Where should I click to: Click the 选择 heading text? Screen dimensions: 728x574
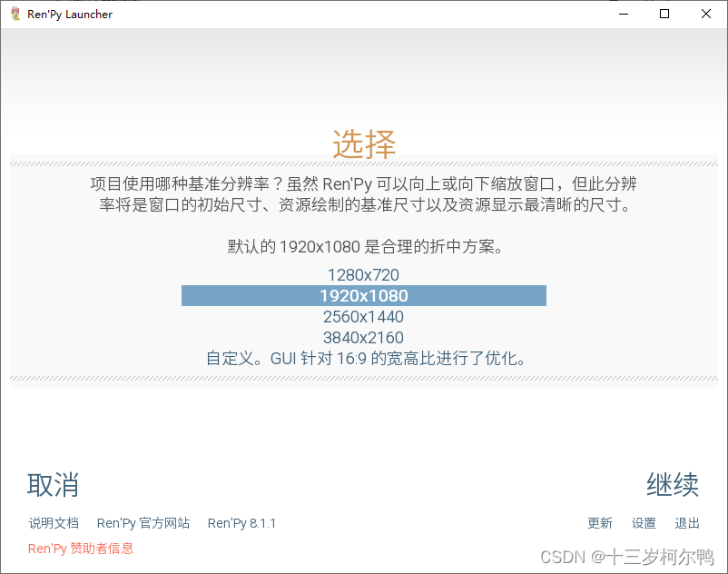coord(364,144)
